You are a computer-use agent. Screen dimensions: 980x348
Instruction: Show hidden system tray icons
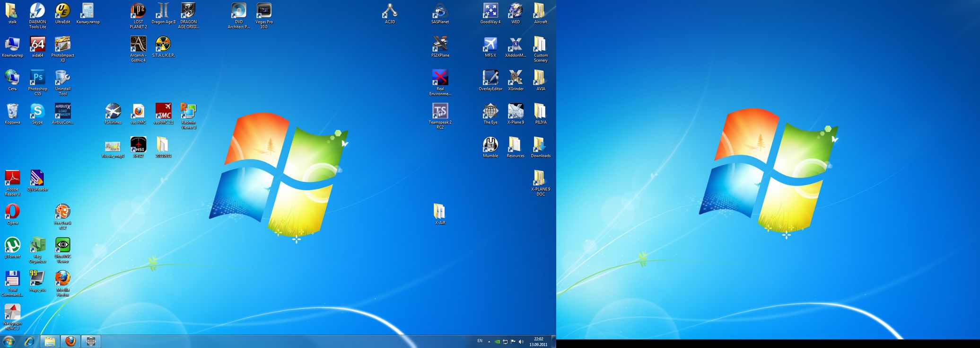(x=489, y=341)
